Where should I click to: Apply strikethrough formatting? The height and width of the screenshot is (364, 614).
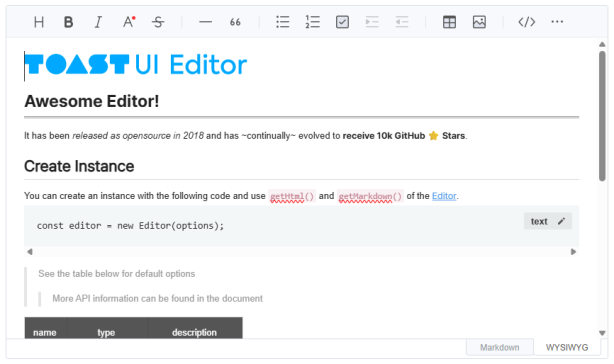pyautogui.click(x=158, y=22)
